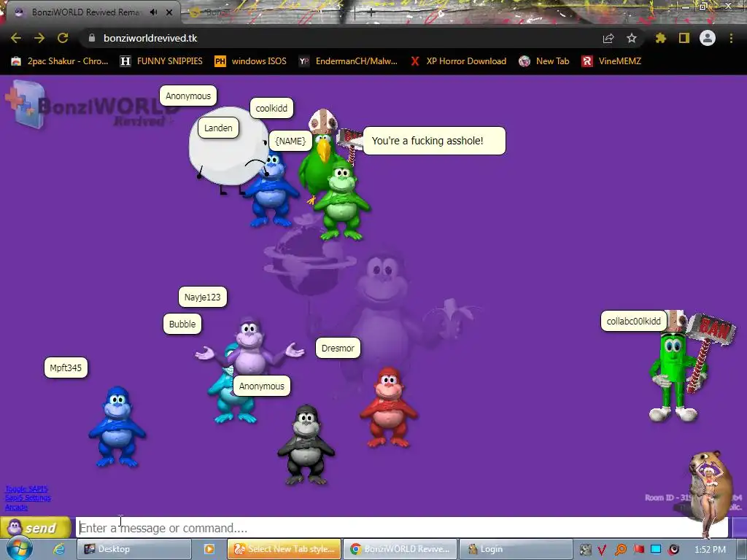Screen dimensions: 747x560
Task: Click the Landen name tag
Action: click(x=218, y=128)
